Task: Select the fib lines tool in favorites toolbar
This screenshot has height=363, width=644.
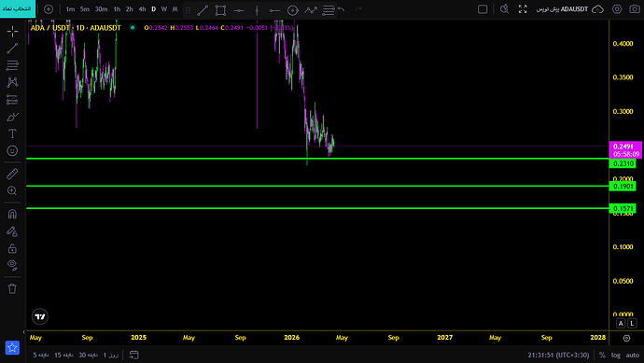Action: click(x=329, y=10)
